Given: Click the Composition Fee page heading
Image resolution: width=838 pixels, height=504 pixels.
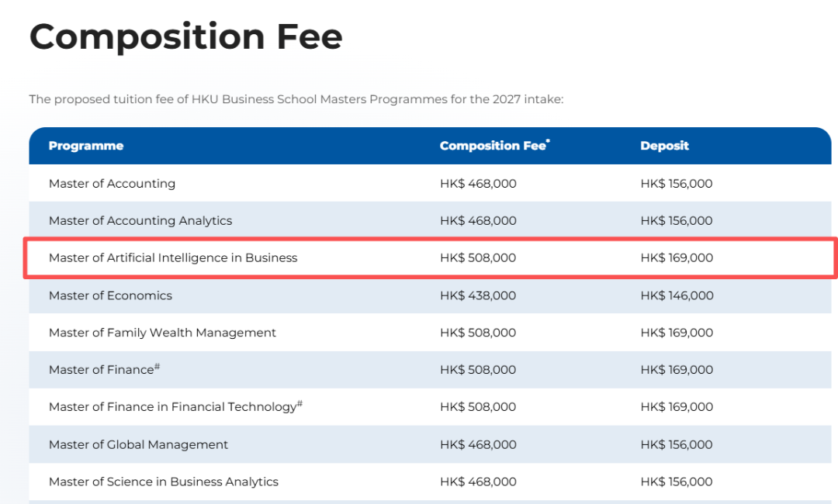Looking at the screenshot, I should click(x=186, y=37).
